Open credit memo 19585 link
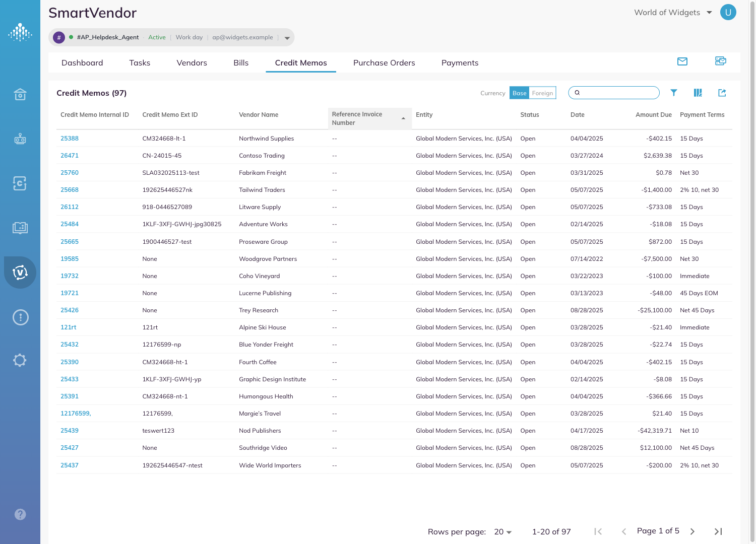756x544 pixels. click(70, 259)
